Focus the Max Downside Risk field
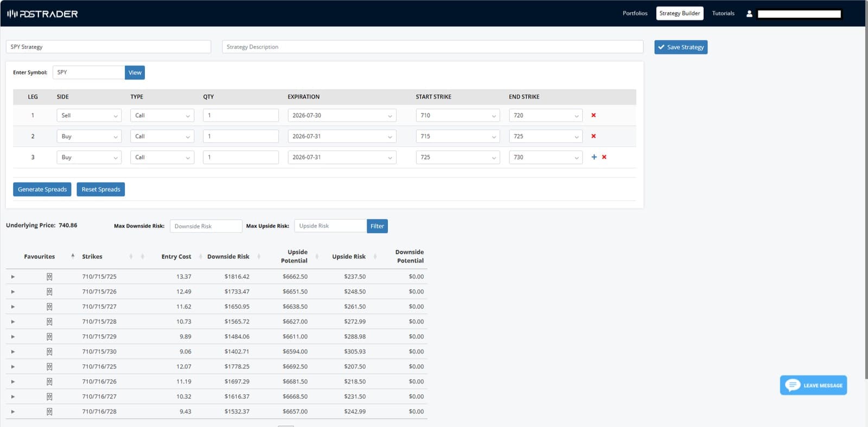Viewport: 868px width, 427px height. [x=206, y=226]
